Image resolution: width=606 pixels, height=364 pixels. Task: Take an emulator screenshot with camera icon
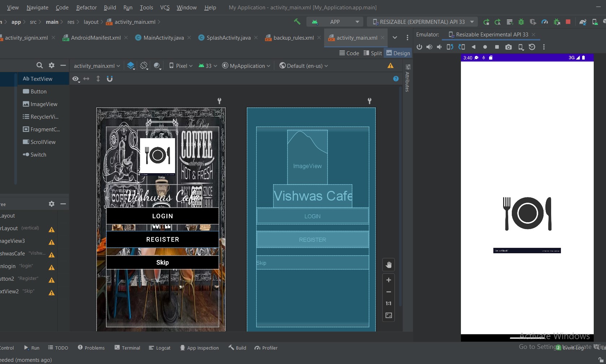(508, 47)
